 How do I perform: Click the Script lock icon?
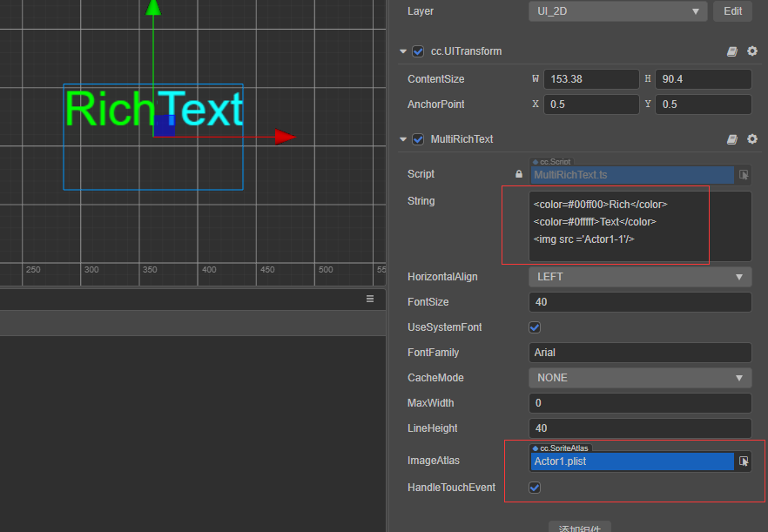(x=519, y=174)
